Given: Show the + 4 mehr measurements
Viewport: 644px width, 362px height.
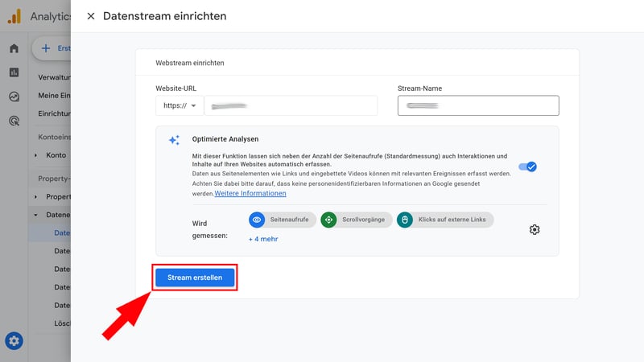Looking at the screenshot, I should (x=263, y=239).
